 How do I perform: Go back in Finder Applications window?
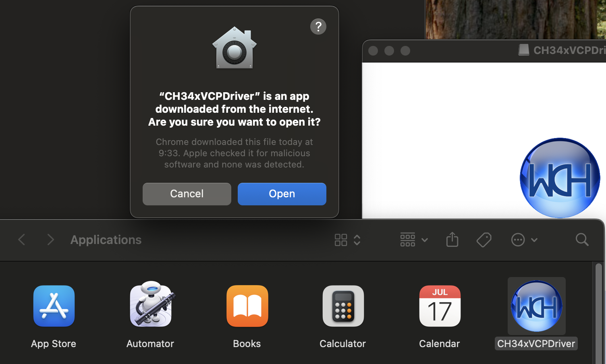(x=22, y=240)
